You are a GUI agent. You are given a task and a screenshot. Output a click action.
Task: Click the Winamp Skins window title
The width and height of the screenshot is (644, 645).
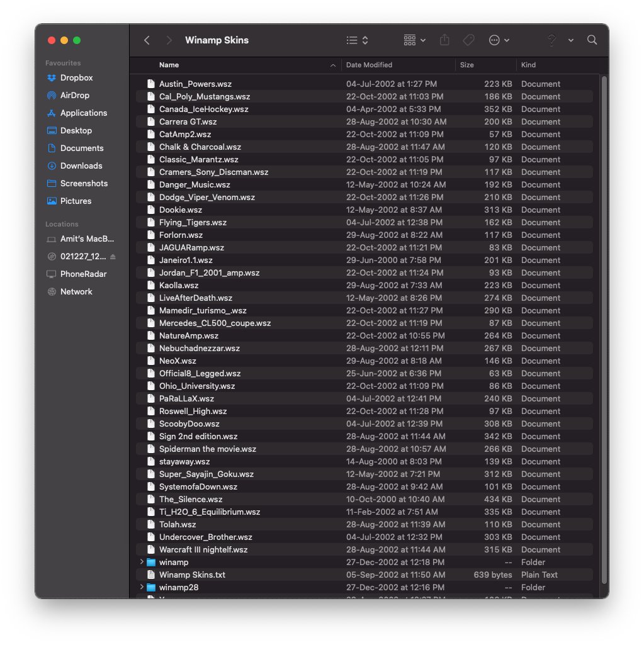(x=217, y=40)
